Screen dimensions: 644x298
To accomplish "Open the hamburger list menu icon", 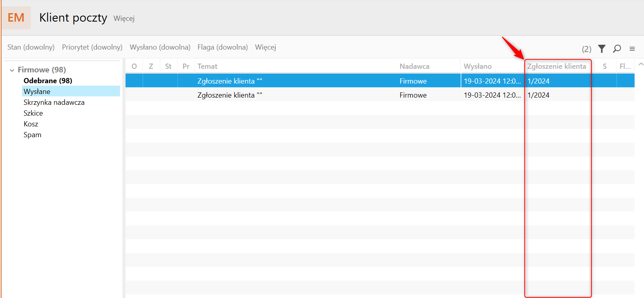I will [632, 49].
